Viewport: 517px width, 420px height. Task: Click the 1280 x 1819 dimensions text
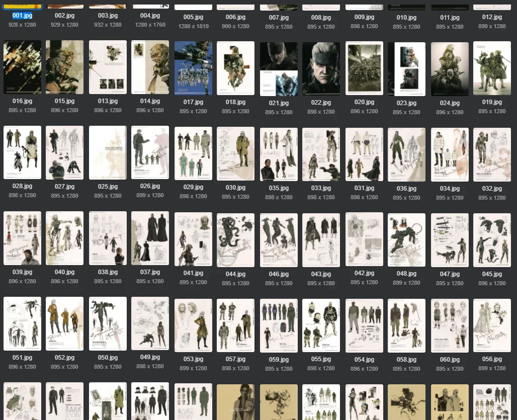point(193,26)
